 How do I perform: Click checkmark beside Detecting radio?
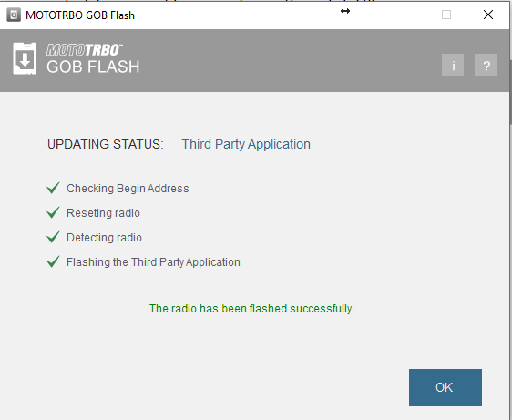point(53,237)
